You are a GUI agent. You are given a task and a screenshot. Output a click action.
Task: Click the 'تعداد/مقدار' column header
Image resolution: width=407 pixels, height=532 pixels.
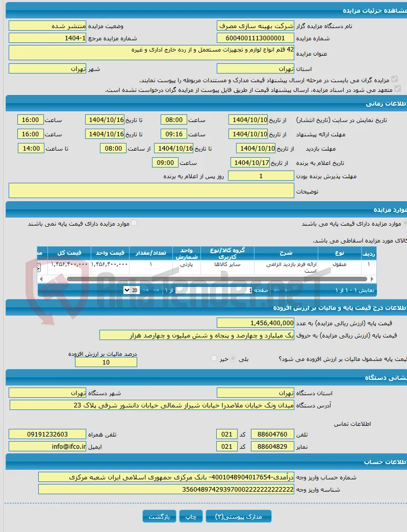[x=151, y=253]
